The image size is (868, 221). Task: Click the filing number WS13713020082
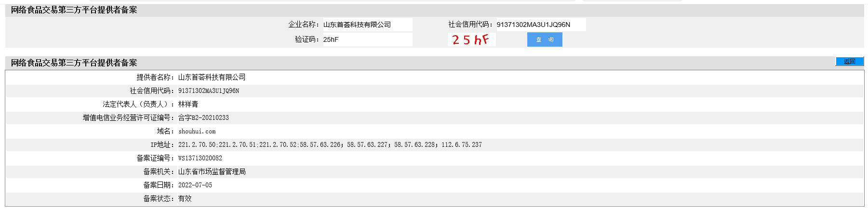(x=200, y=158)
